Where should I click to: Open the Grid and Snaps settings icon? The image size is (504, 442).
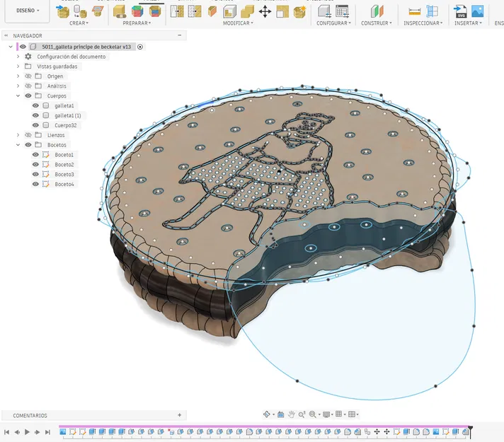click(x=339, y=414)
